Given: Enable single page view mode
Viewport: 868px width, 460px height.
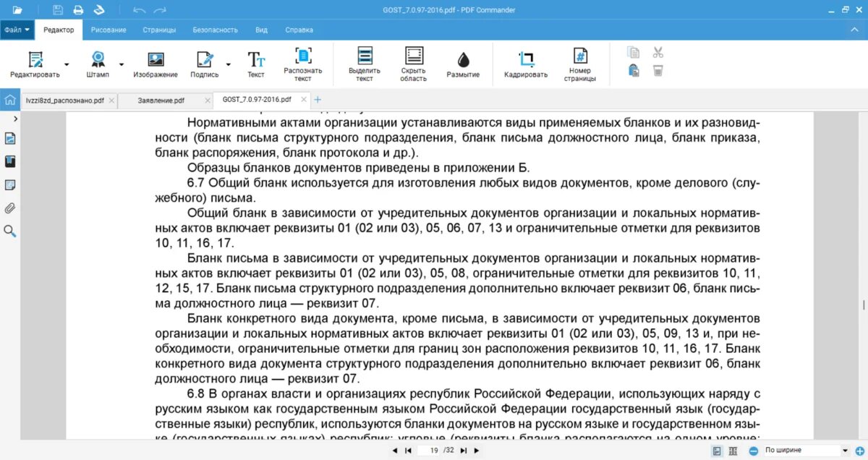Looking at the screenshot, I should click(717, 451).
